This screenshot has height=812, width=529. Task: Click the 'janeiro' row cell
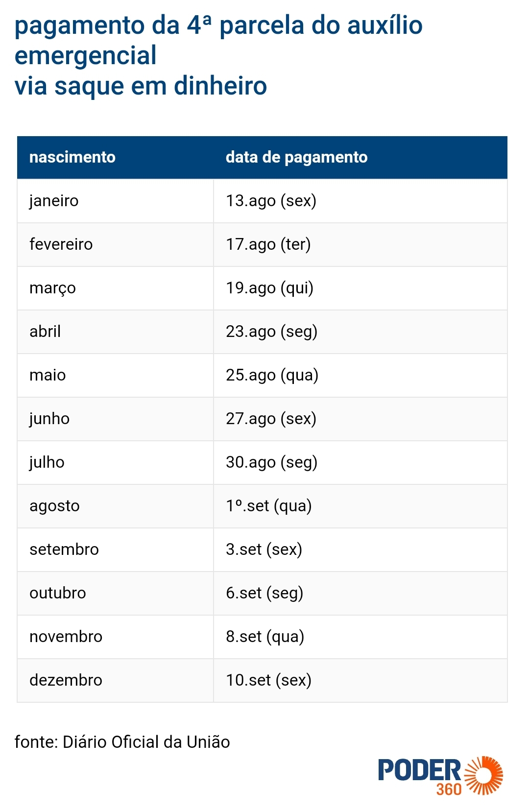(x=116, y=201)
